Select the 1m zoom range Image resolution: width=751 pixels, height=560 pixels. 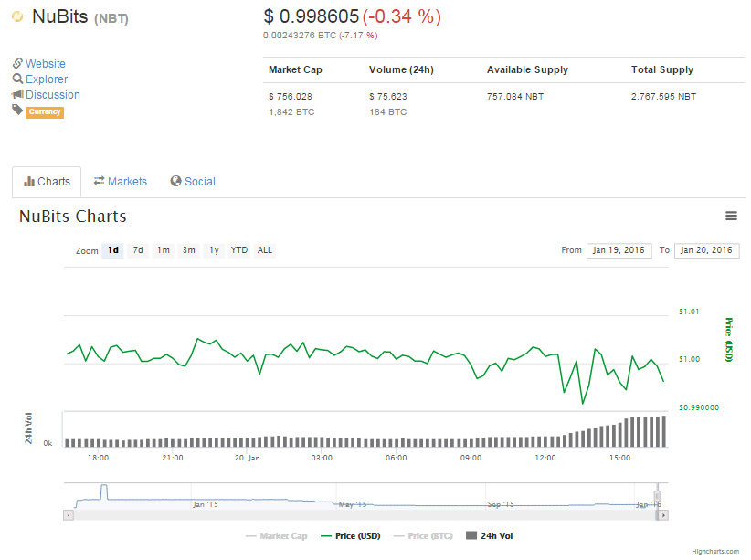pyautogui.click(x=164, y=250)
